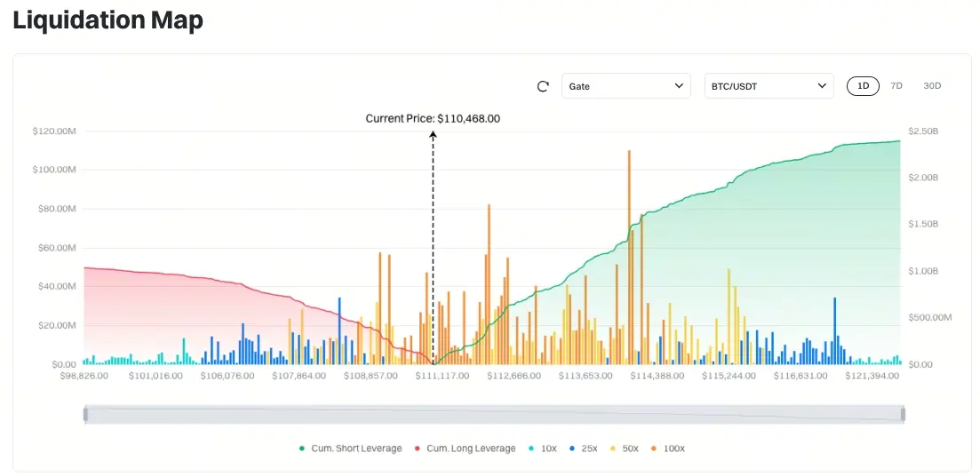Click the $113,653.00 price axis label
The image size is (980, 476).
pos(586,376)
